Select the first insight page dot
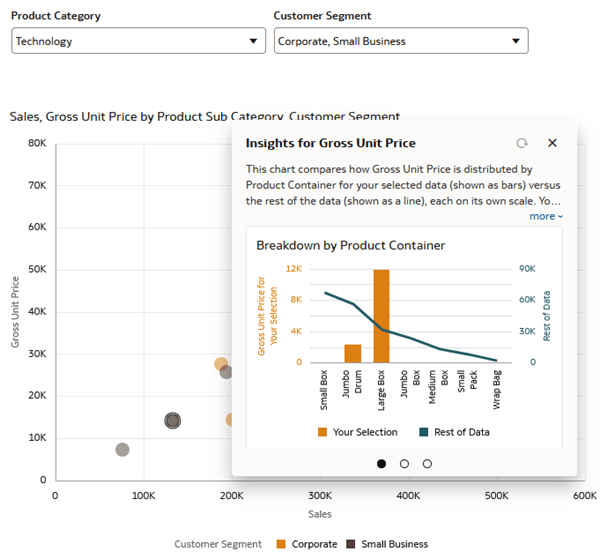The width and height of the screenshot is (600, 559). (381, 463)
